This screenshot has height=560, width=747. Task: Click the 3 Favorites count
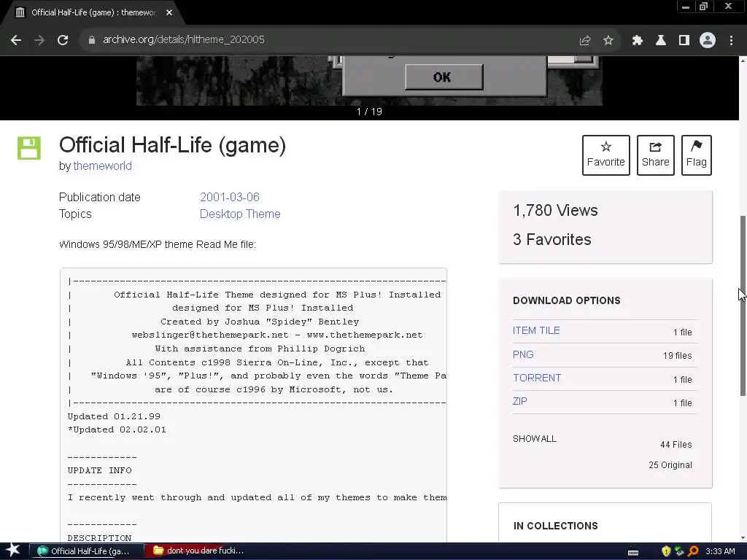pyautogui.click(x=551, y=239)
